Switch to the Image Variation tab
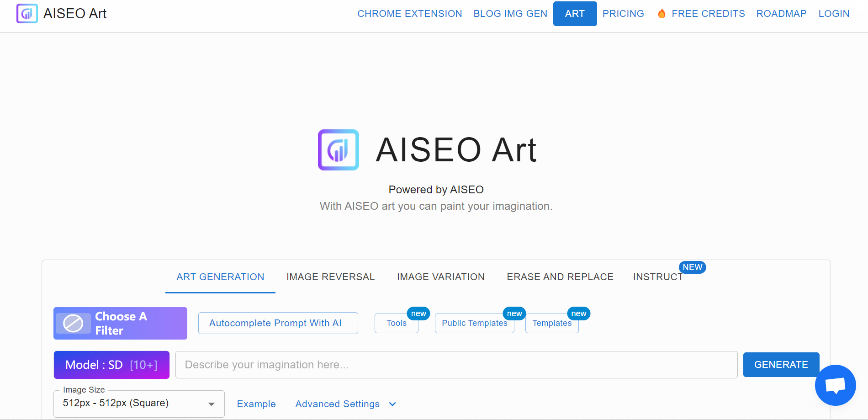The image size is (868, 420). [x=441, y=277]
